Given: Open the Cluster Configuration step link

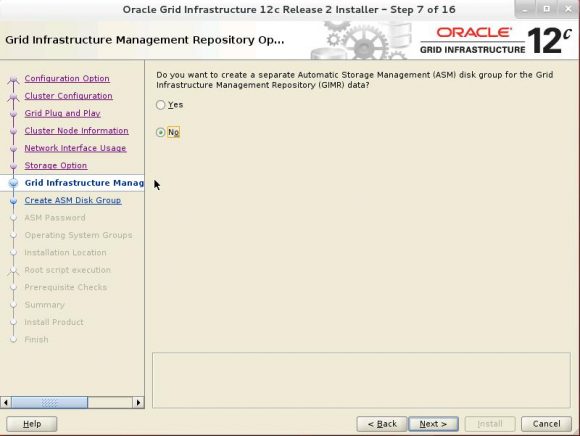Looking at the screenshot, I should coord(68,96).
